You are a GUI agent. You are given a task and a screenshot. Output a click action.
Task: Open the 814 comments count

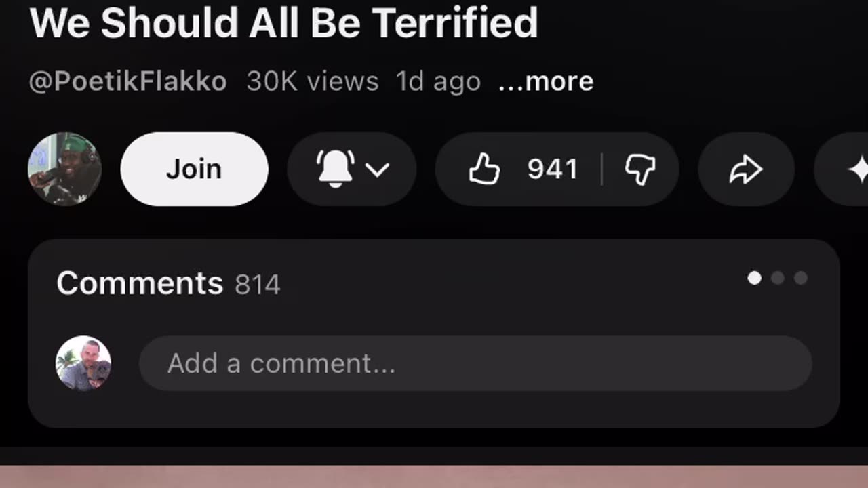click(x=258, y=285)
